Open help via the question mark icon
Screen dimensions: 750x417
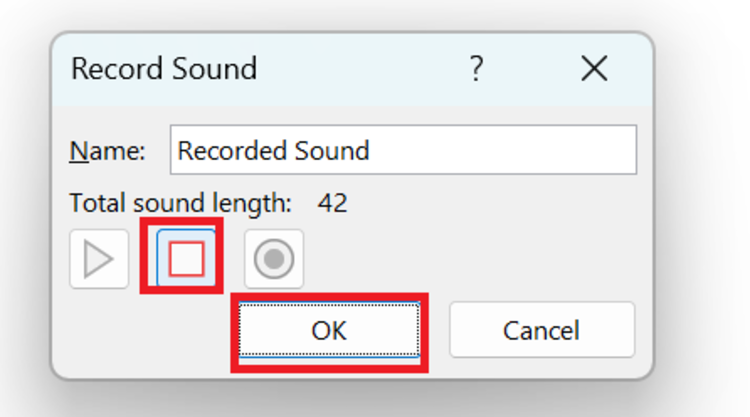point(476,68)
